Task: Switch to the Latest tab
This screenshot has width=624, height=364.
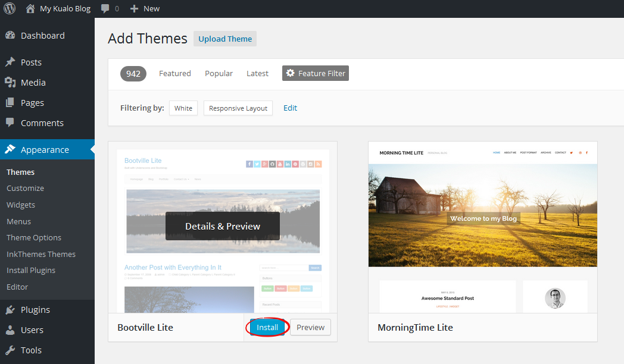Action: (x=257, y=74)
